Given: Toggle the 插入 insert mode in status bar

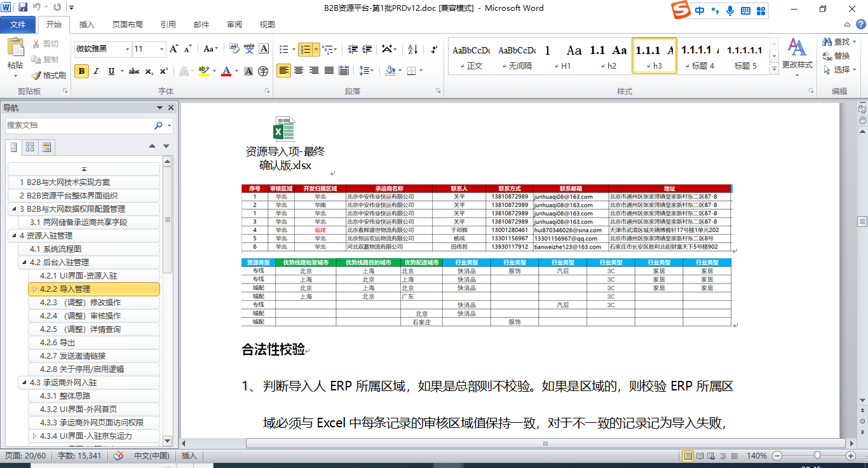Looking at the screenshot, I should point(189,456).
